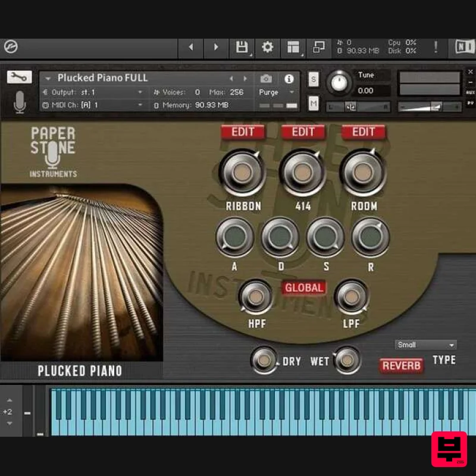
Task: Click the Sustain S envelope knob
Action: point(325,237)
